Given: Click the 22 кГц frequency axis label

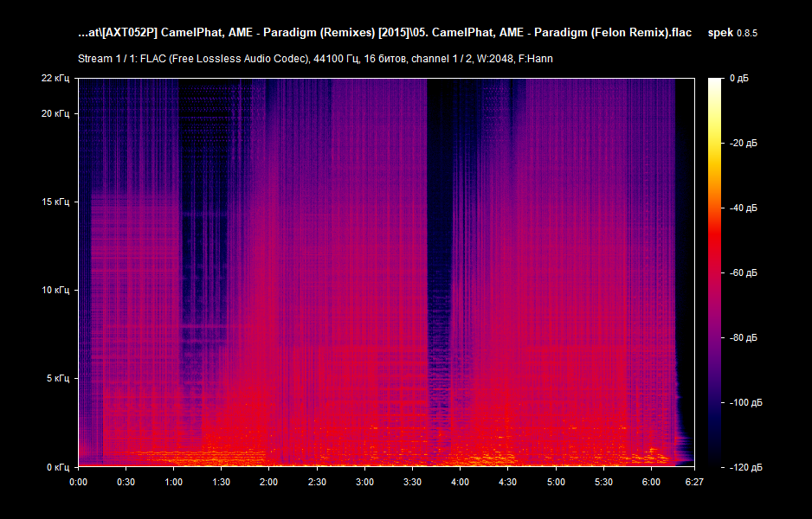Looking at the screenshot, I should tap(55, 78).
